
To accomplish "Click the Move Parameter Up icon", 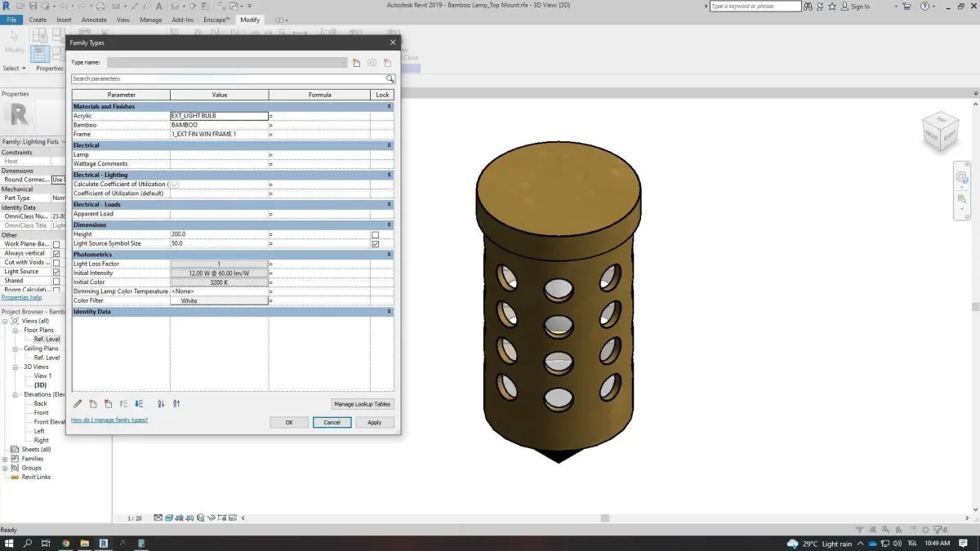I will (123, 403).
